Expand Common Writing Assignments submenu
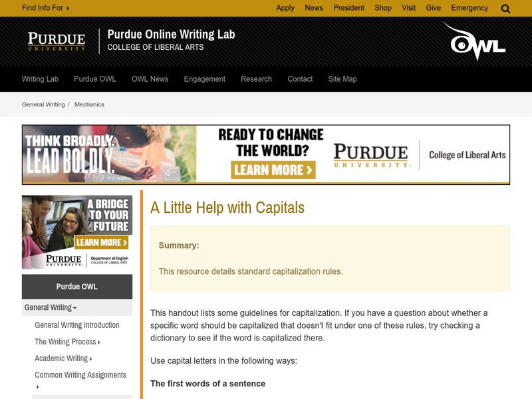532x399 pixels. [x=80, y=380]
